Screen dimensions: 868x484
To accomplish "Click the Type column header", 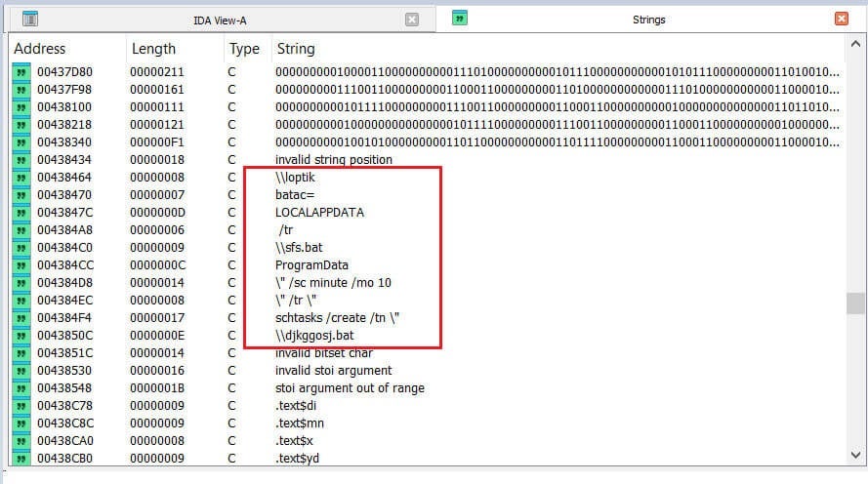I will pos(244,49).
